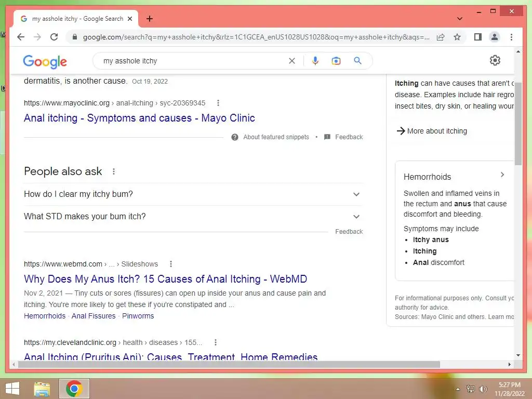
Task: Click the address bar URL
Action: tap(256, 37)
